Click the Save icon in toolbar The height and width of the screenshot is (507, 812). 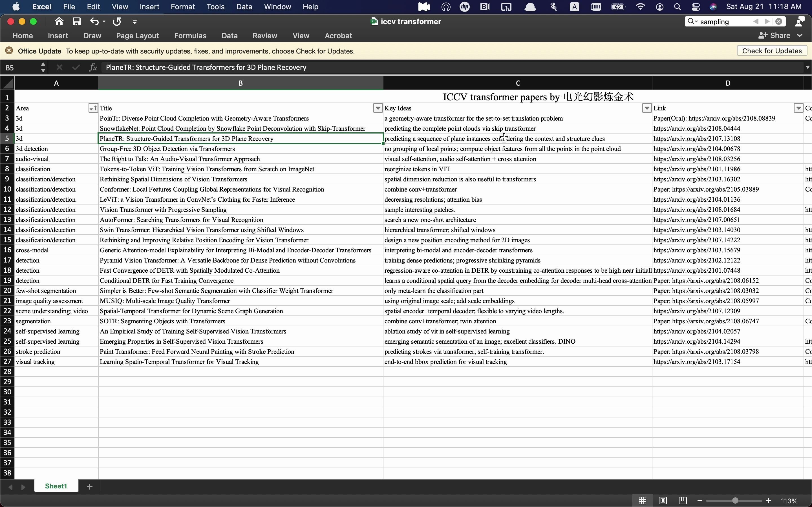coord(77,22)
